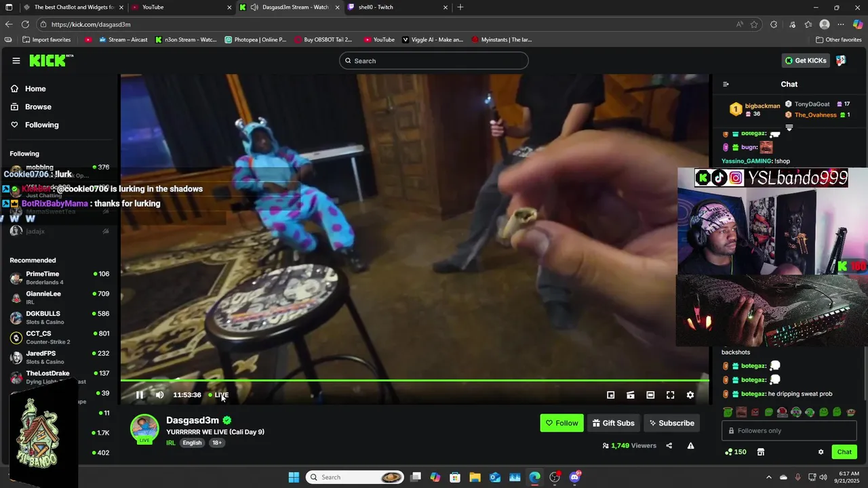Open Following in sidebar
Screen dimensions: 868x488
[x=41, y=125]
